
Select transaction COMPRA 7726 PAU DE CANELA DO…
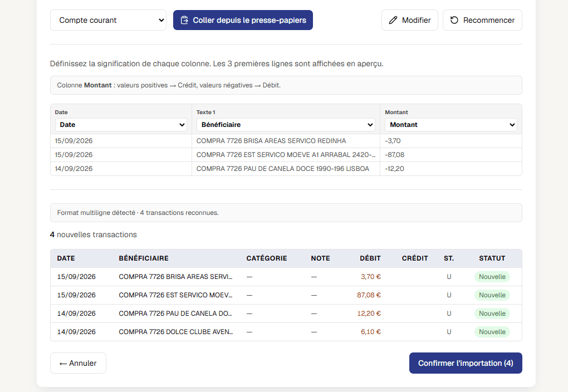coord(286,313)
